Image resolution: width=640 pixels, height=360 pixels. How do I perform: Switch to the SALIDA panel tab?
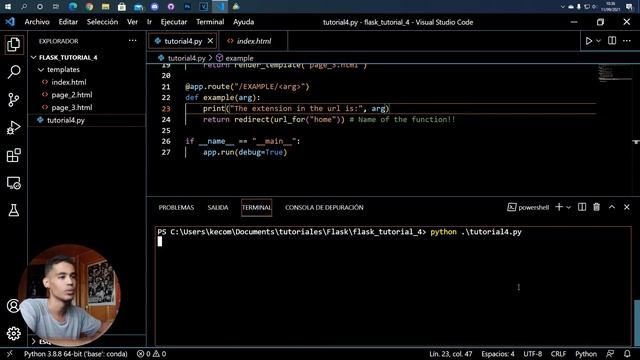click(218, 207)
